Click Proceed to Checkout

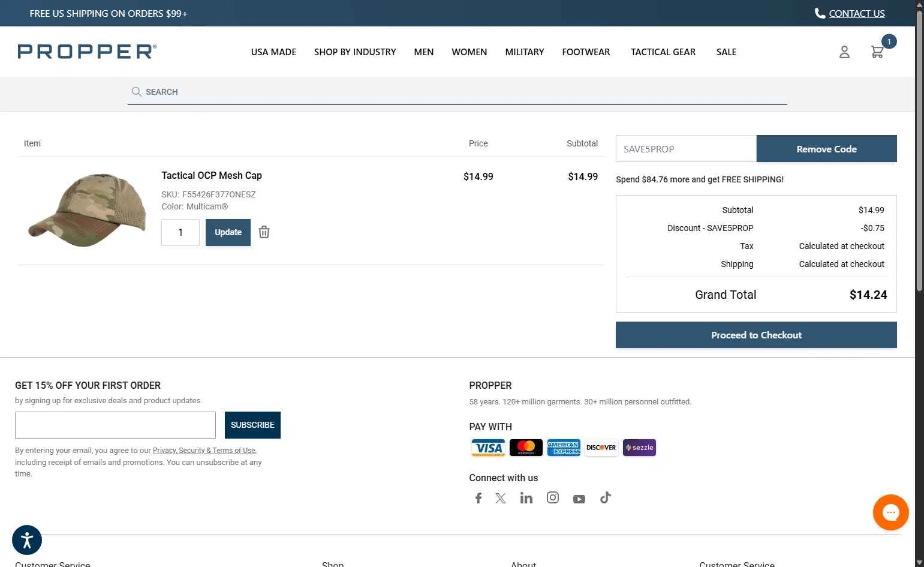tap(756, 335)
